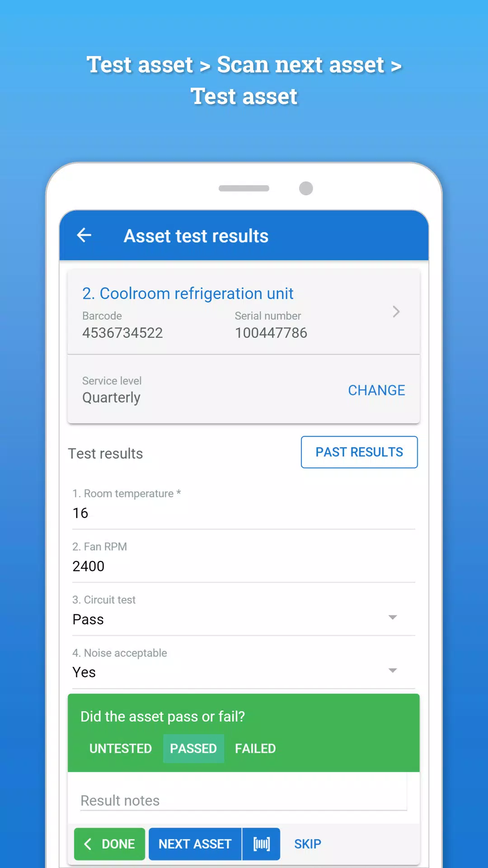Click the CHANGE service level link
488x868 pixels.
point(376,390)
